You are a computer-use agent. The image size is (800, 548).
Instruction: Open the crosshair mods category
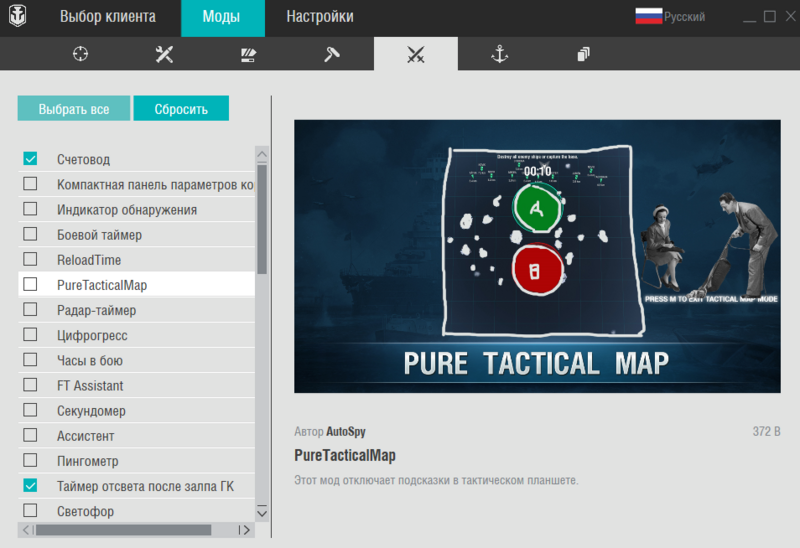tap(81, 54)
